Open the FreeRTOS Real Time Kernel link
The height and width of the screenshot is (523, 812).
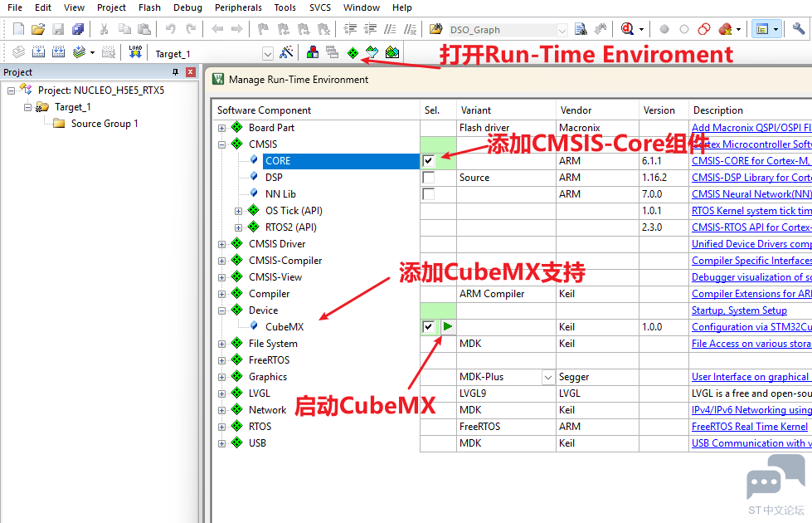tap(749, 426)
